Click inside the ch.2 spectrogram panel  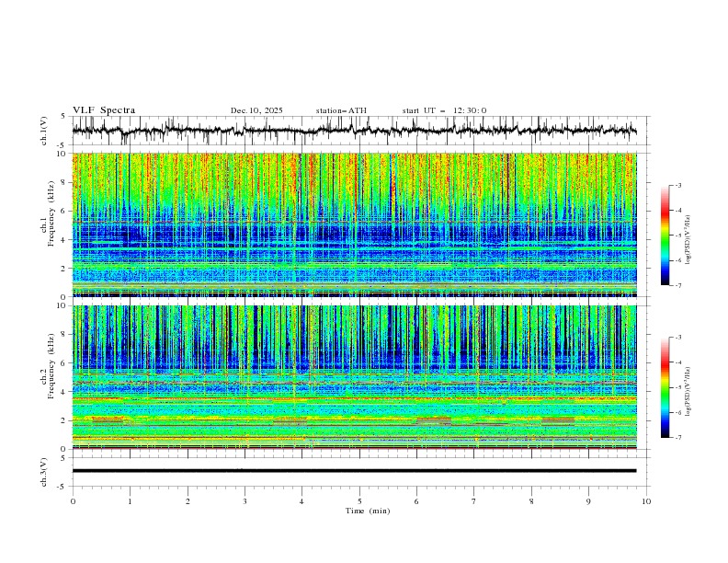[355, 377]
